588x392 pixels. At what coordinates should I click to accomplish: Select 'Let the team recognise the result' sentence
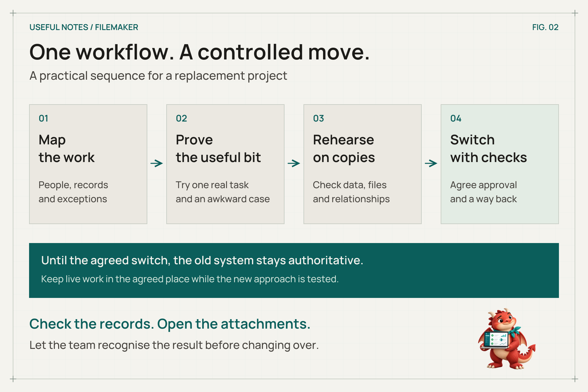pos(174,345)
